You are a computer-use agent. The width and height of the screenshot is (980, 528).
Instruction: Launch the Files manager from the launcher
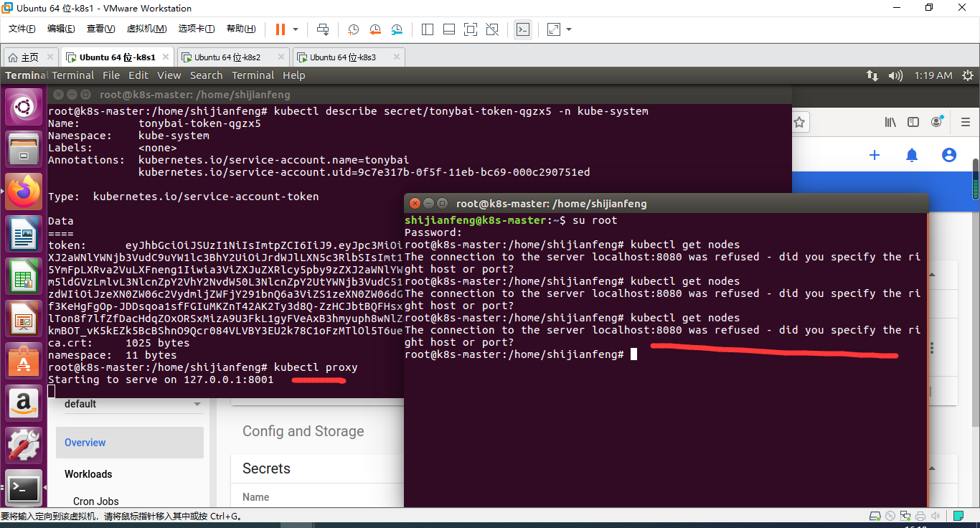click(24, 149)
